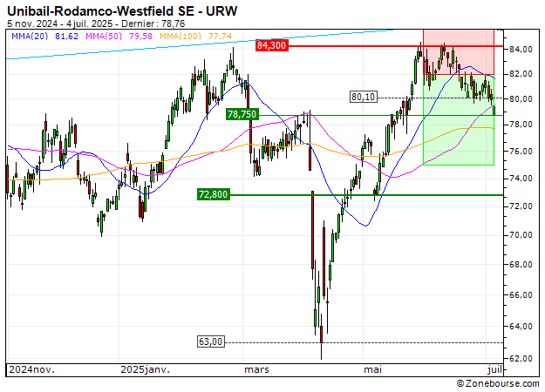545x392 pixels.
Task: Click the 74,00 price axis tick
Action: click(x=521, y=178)
